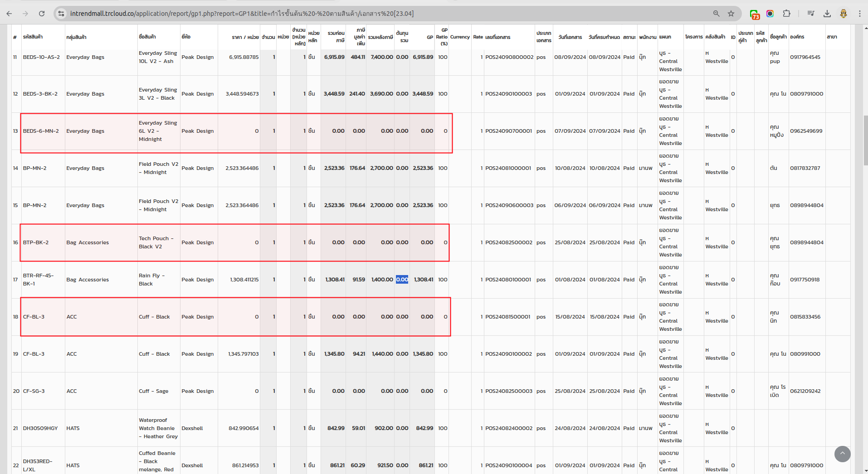Screen dimensions: 868x474
Task: Click the scroll-to-top round button
Action: click(843, 454)
